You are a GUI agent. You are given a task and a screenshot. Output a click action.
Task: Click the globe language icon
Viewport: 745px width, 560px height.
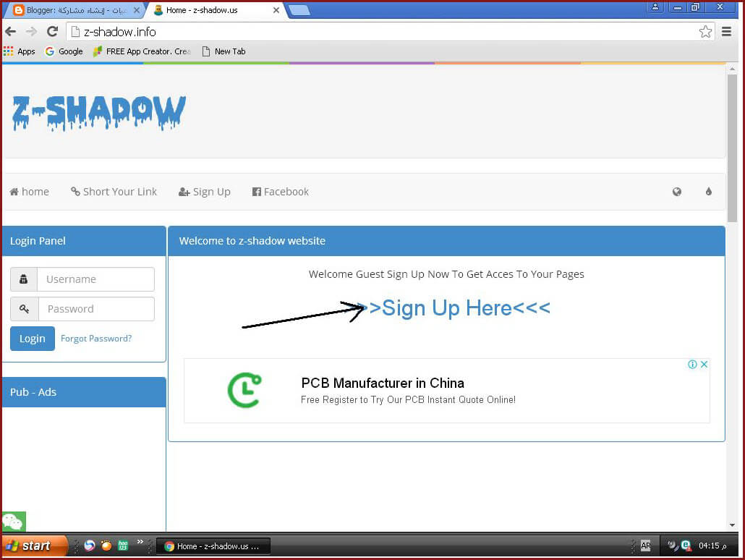677,192
